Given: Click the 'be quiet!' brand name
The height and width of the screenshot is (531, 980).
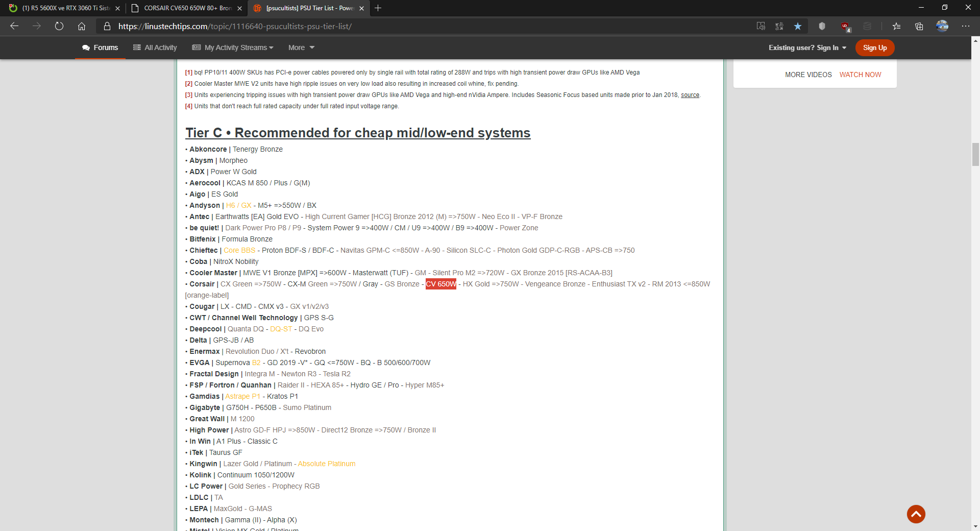Looking at the screenshot, I should pos(204,228).
